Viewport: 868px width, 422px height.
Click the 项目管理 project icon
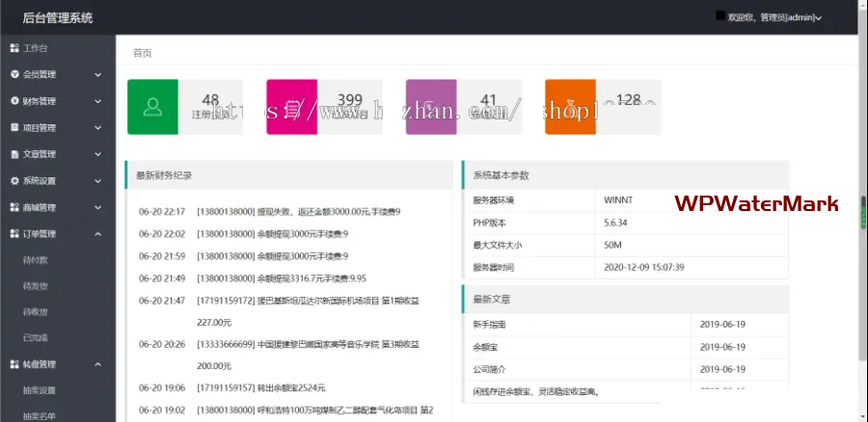(x=14, y=127)
